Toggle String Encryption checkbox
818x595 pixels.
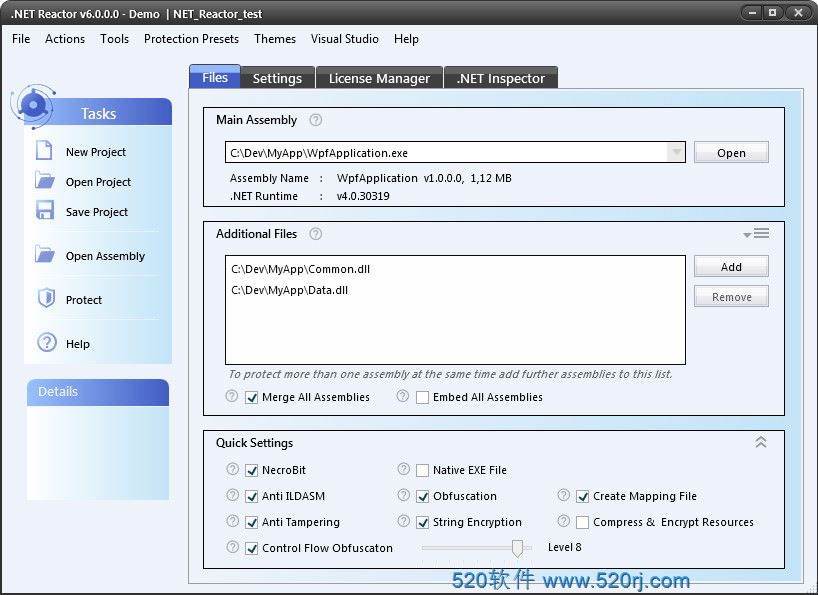pyautogui.click(x=422, y=523)
